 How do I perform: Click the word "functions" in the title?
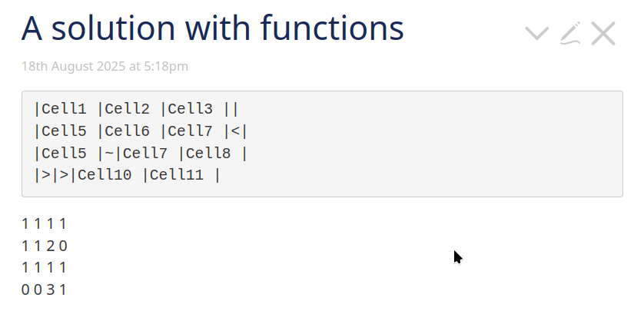pyautogui.click(x=332, y=28)
